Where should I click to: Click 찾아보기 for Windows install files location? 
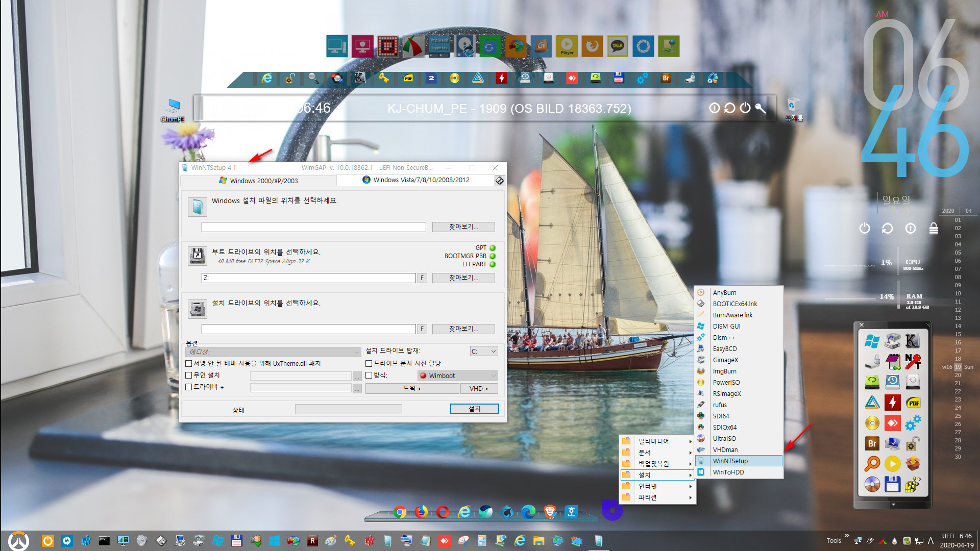click(x=463, y=227)
